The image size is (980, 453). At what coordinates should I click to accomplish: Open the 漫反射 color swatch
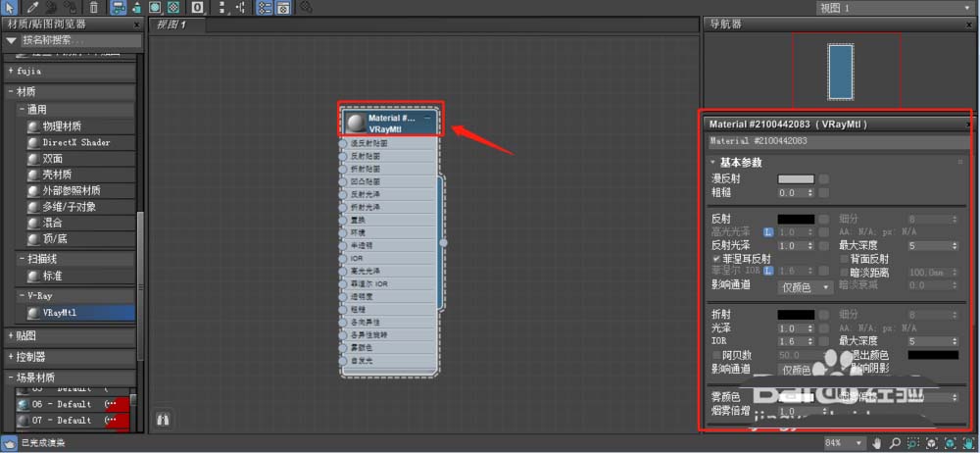coord(795,179)
